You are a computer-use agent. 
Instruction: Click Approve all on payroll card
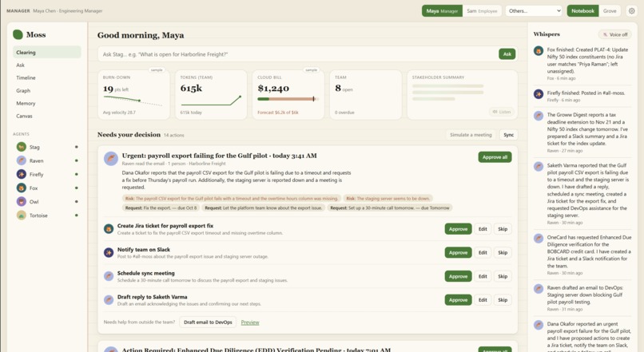495,157
